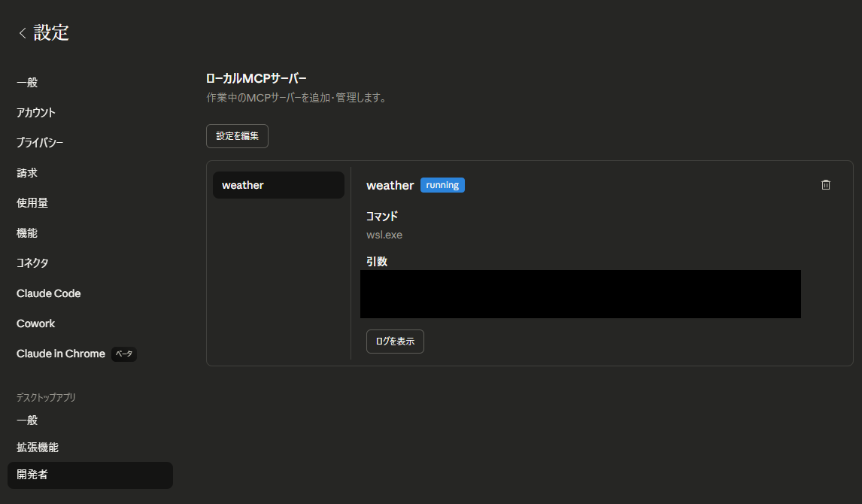
Task: Click the ベータ badge beside Claude in Chrome
Action: click(x=124, y=354)
